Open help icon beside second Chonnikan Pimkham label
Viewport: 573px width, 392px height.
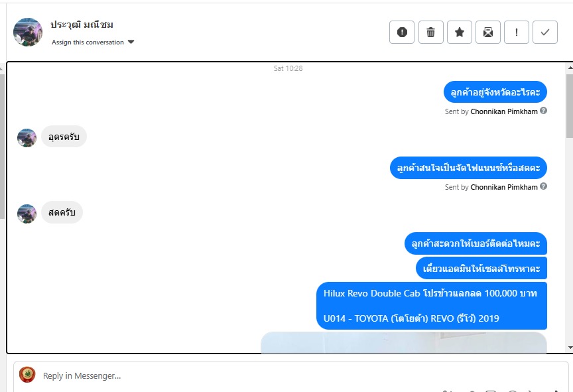click(543, 186)
